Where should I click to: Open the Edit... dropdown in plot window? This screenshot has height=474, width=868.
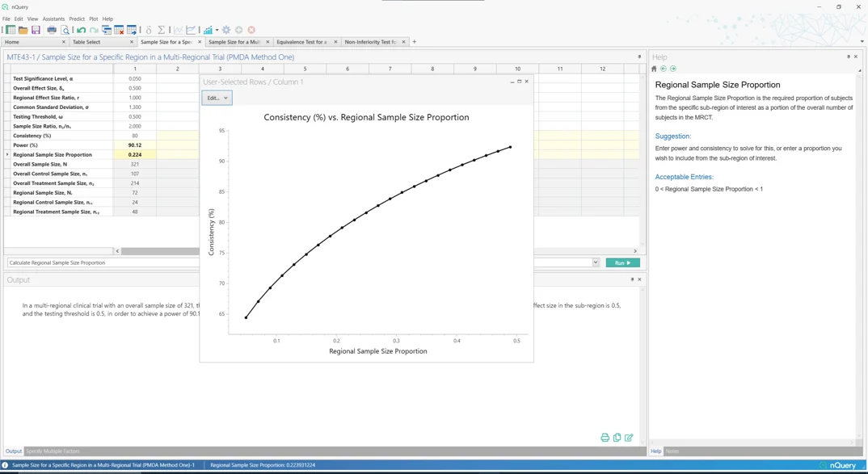pyautogui.click(x=217, y=98)
